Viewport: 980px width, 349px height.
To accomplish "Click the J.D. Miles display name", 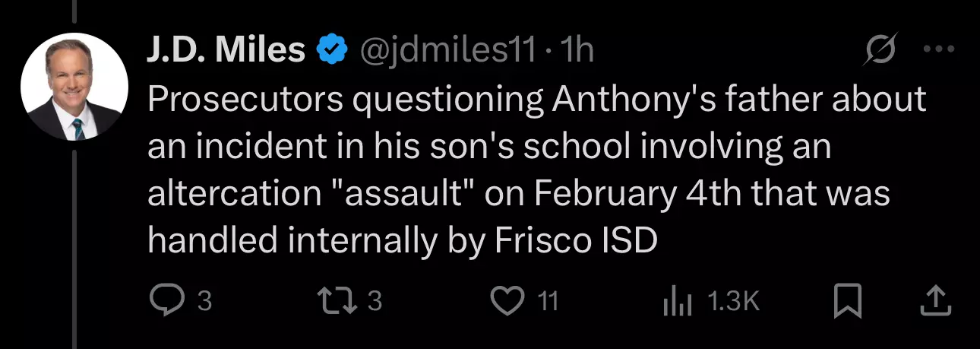I will 226,50.
